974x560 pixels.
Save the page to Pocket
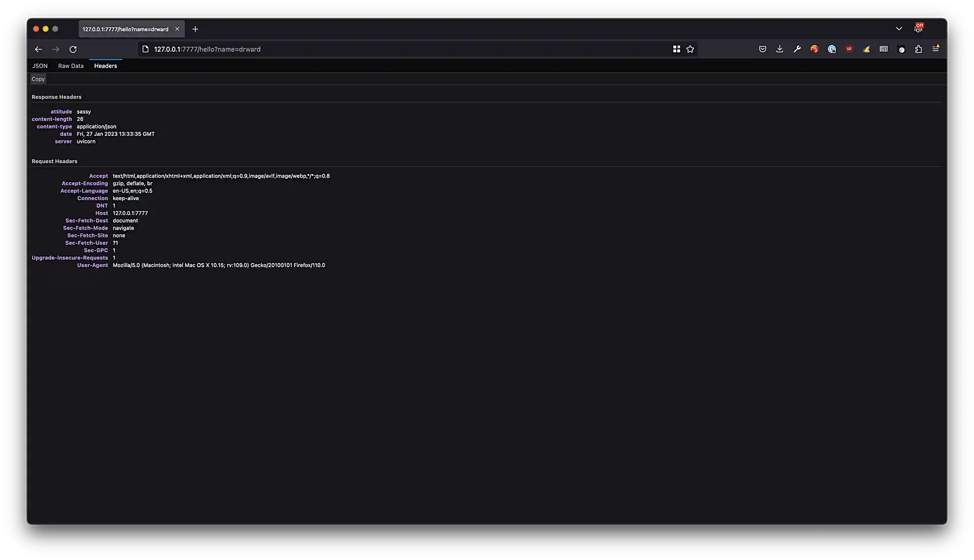pos(763,48)
